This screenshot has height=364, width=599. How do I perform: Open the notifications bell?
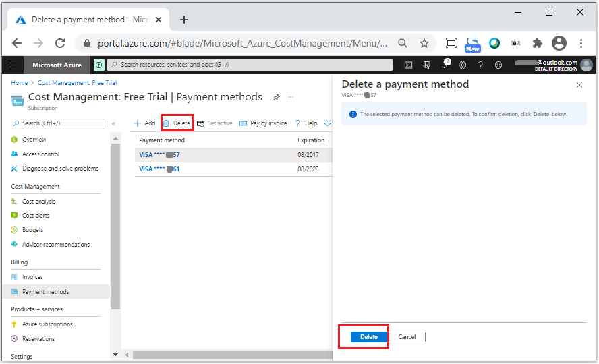coord(445,65)
